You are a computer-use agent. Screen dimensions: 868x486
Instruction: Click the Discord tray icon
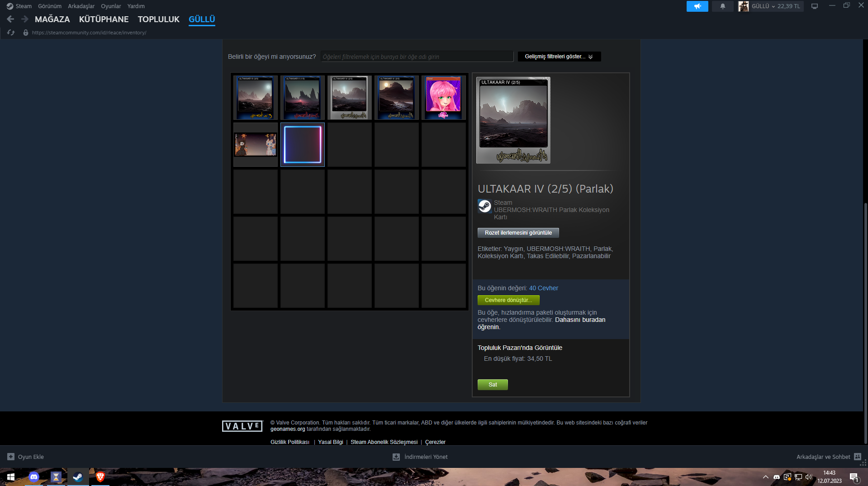(777, 477)
